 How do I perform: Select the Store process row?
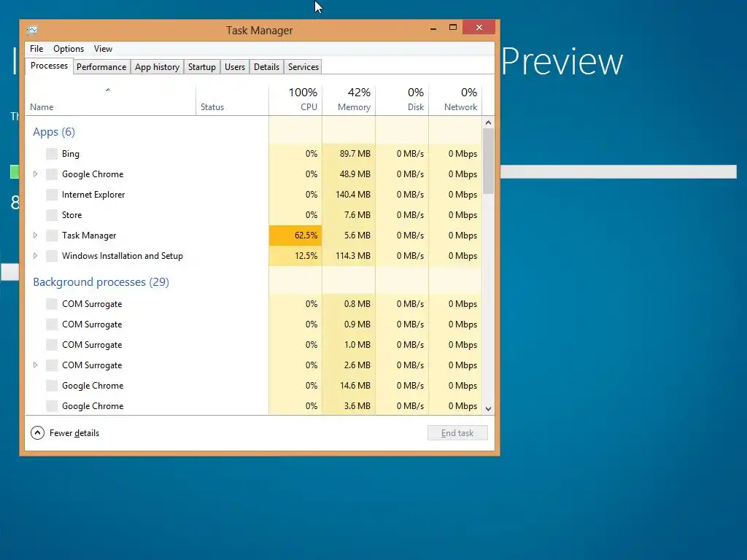[x=253, y=215]
